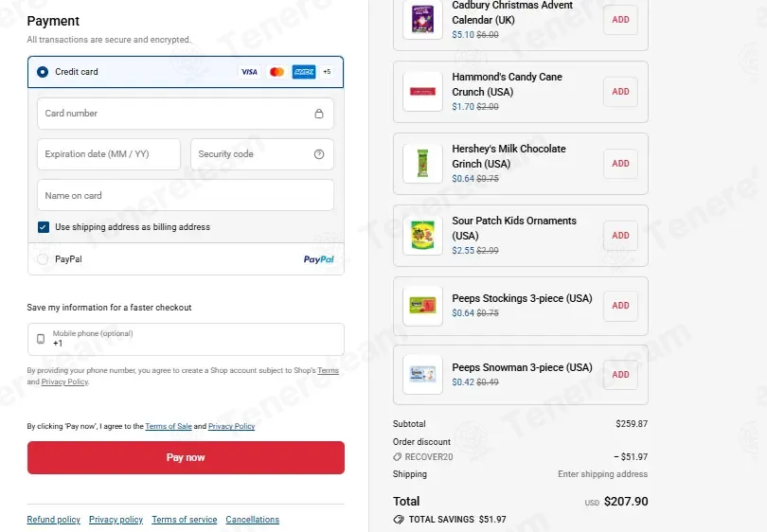Viewport: 767px width, 532px height.
Task: Add Cadbury Christmas Advent Calendar to order
Action: [620, 20]
